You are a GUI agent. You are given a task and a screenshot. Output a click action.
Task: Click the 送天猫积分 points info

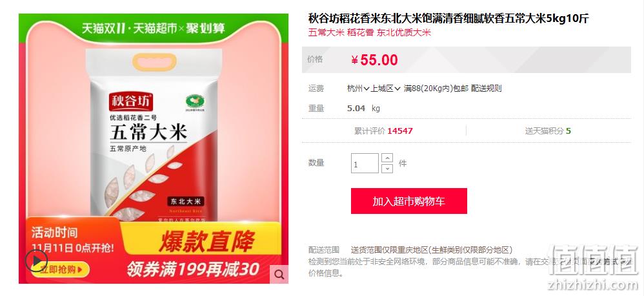click(x=548, y=131)
